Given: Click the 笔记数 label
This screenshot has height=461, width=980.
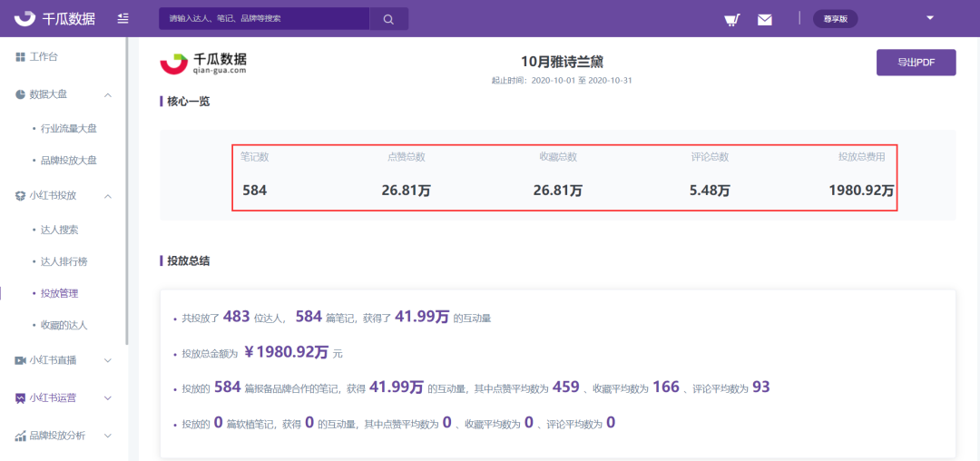Looking at the screenshot, I should [x=254, y=157].
